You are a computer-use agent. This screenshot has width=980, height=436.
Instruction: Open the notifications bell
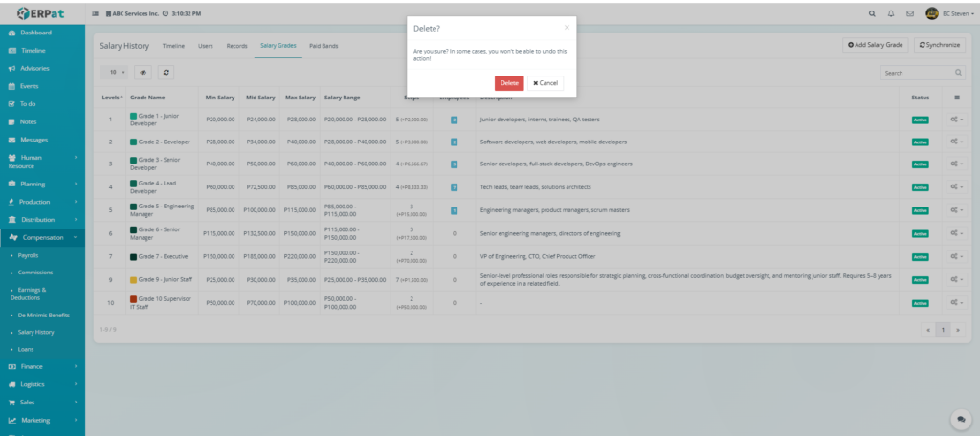pyautogui.click(x=891, y=13)
